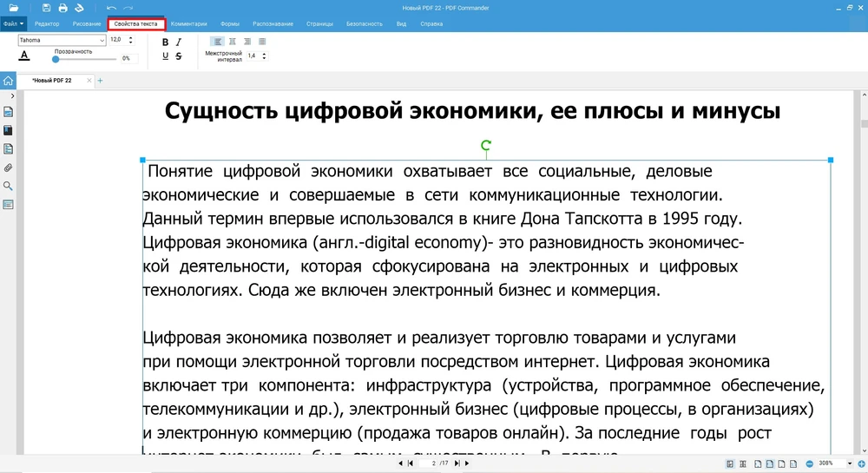Screen dimensions: 868x473
Task: Click the magnifier search icon in sidebar
Action: click(x=8, y=186)
